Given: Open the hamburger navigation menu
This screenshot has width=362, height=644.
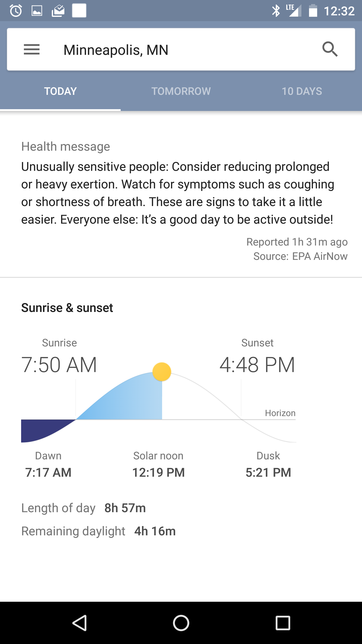Looking at the screenshot, I should (x=32, y=50).
